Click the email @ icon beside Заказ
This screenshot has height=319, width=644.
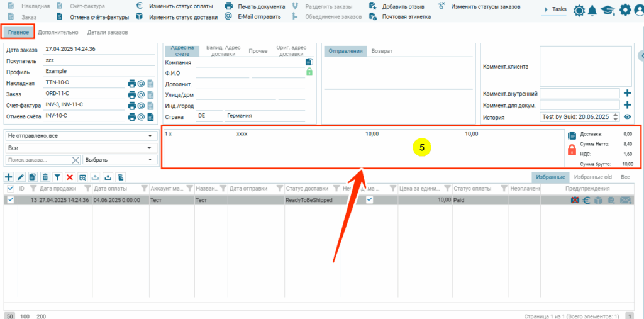[x=141, y=94]
